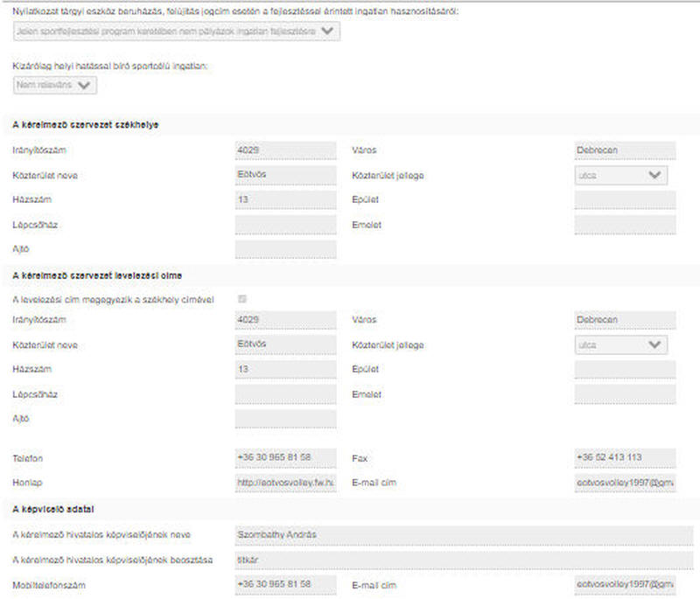The width and height of the screenshot is (700, 599).
Task: Focus the Emelet field in székhelye section
Action: click(x=625, y=225)
